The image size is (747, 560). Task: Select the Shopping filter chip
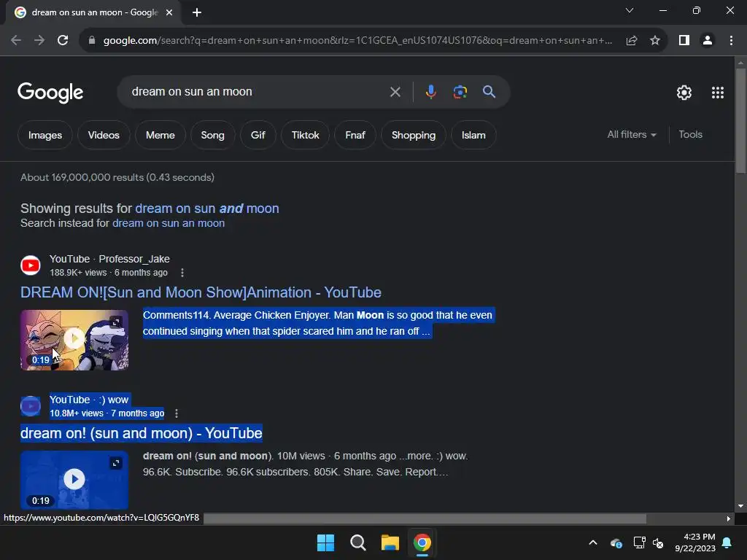[414, 135]
